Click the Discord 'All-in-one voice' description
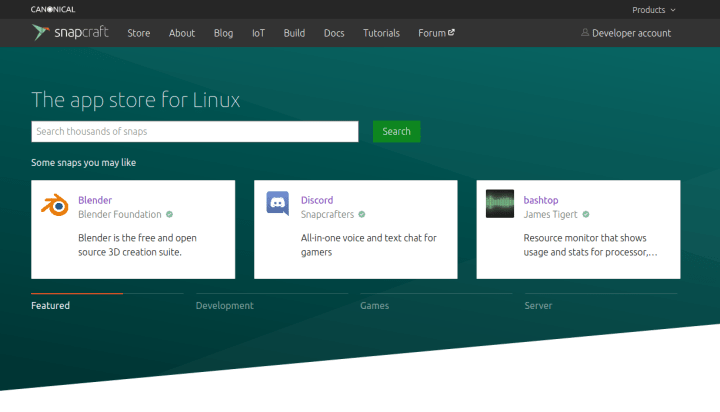 [369, 245]
